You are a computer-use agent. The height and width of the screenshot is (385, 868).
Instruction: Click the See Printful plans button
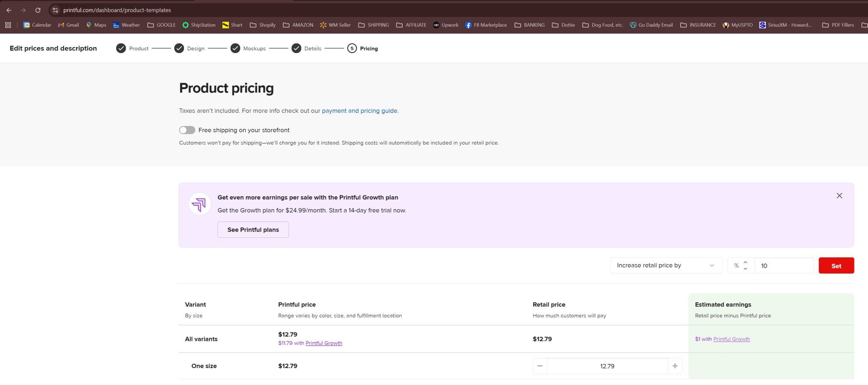click(x=253, y=230)
